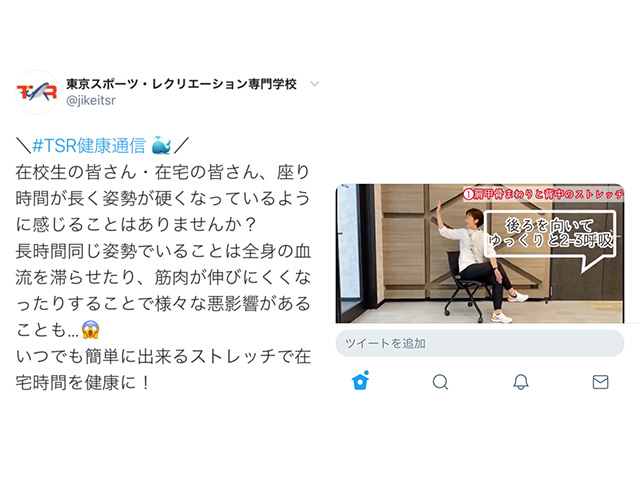640x480 pixels.
Task: Focus the ツイートを追加 field
Action: [x=480, y=343]
